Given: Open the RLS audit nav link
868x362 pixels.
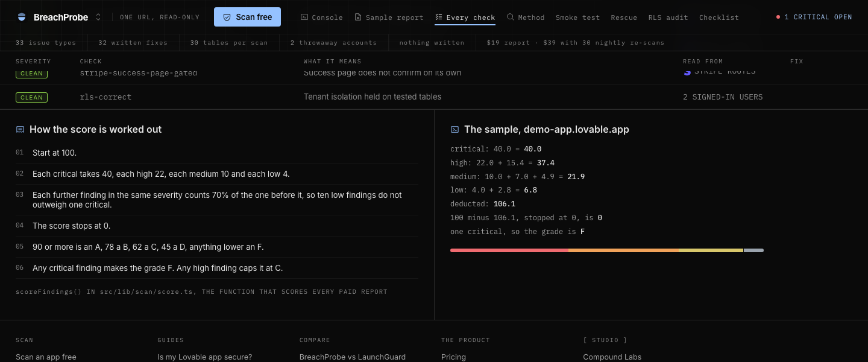Looking at the screenshot, I should click(668, 17).
